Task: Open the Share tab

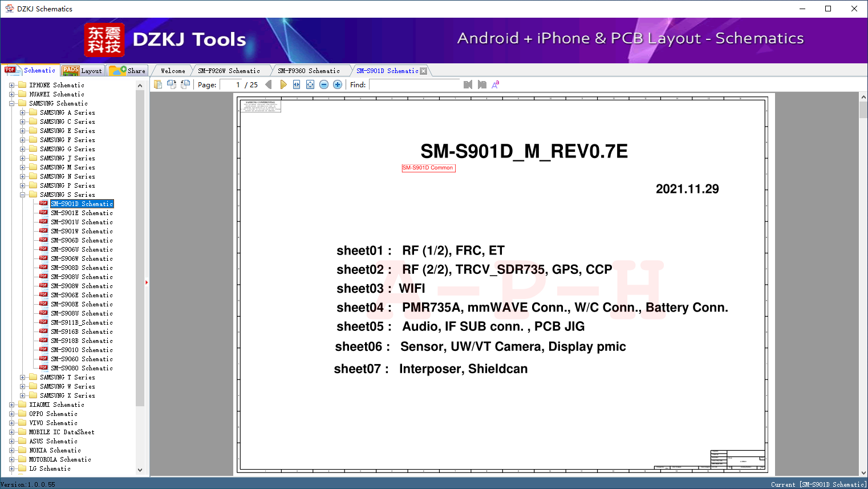Action: point(128,71)
